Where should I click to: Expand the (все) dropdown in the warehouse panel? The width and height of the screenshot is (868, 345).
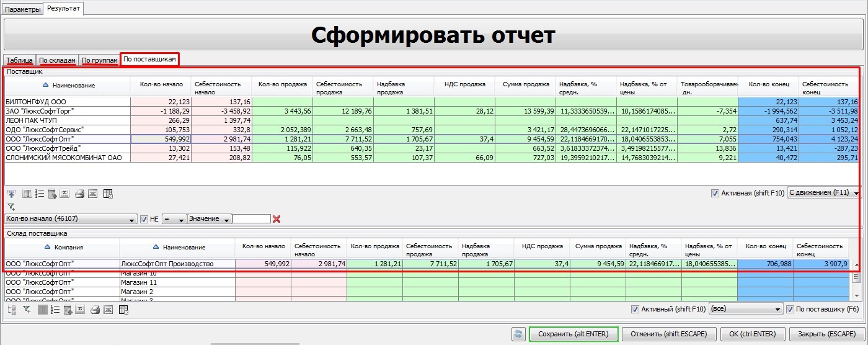tap(745, 309)
